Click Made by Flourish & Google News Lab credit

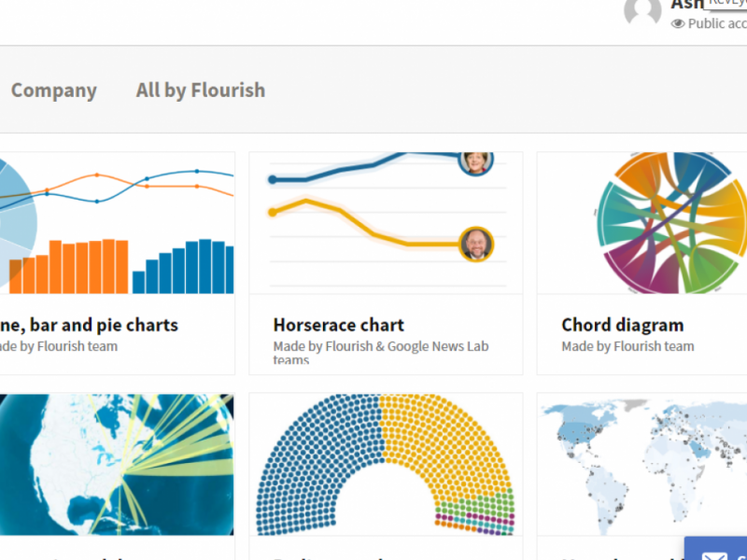[x=381, y=346]
